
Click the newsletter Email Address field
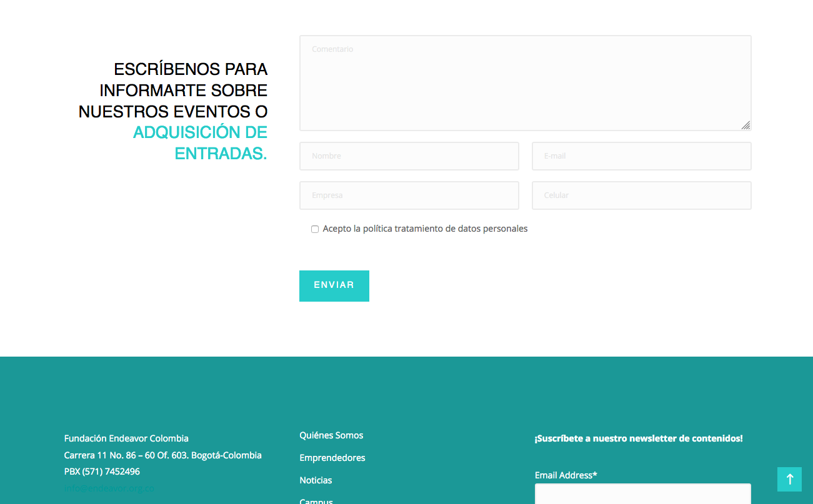(642, 494)
